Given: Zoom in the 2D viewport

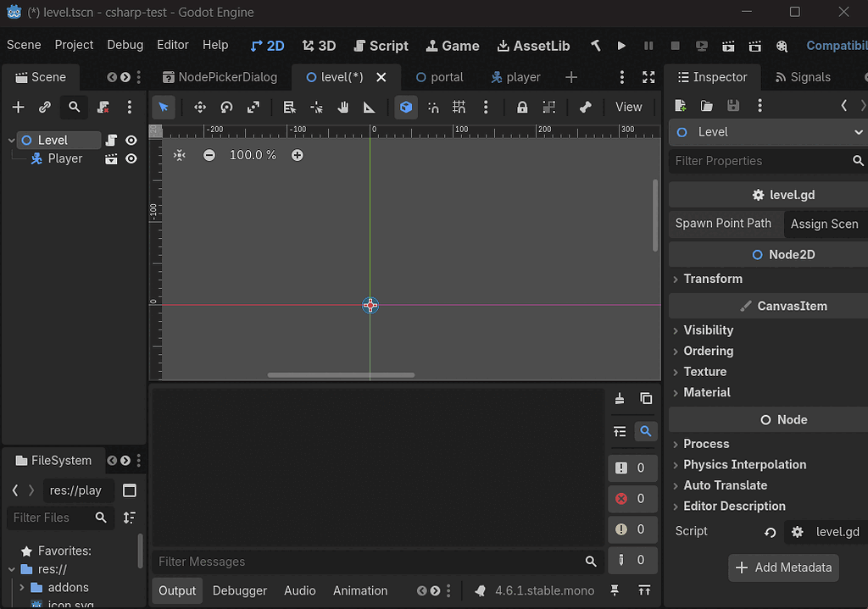Looking at the screenshot, I should [298, 156].
